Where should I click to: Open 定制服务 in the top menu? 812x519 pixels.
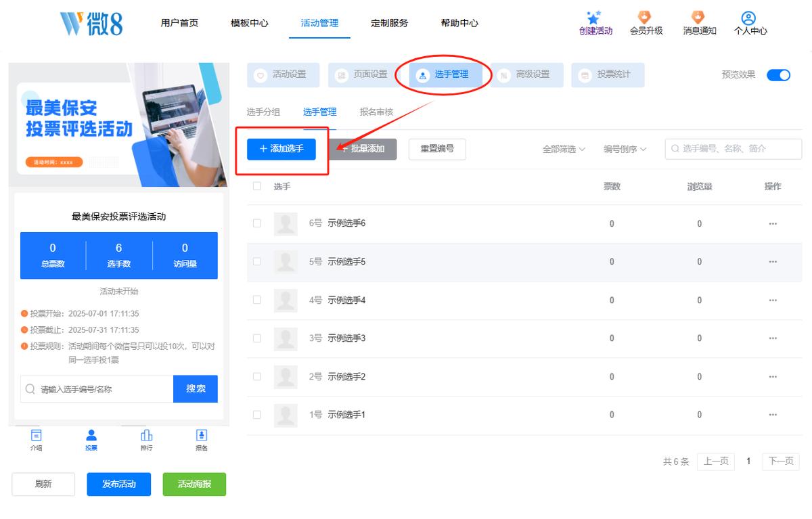390,23
